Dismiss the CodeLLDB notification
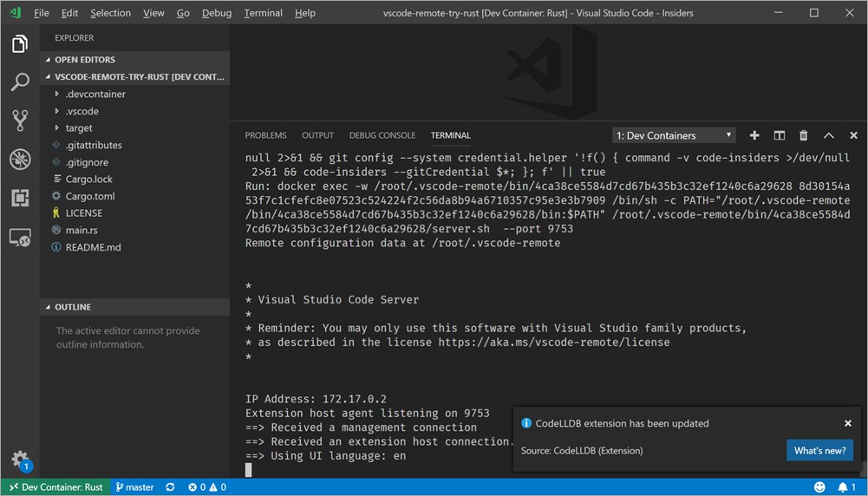Screen dimensions: 868x496 [847, 423]
